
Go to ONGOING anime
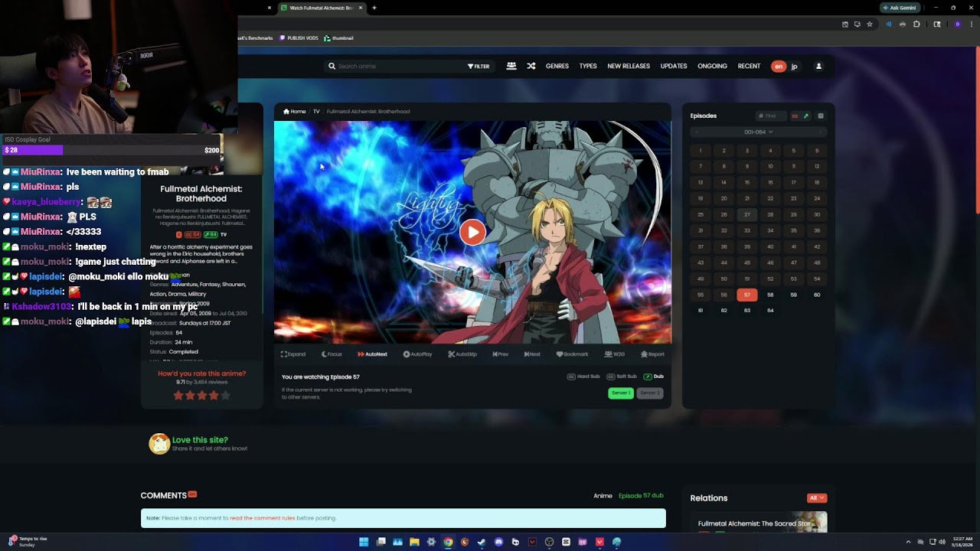pyautogui.click(x=712, y=67)
